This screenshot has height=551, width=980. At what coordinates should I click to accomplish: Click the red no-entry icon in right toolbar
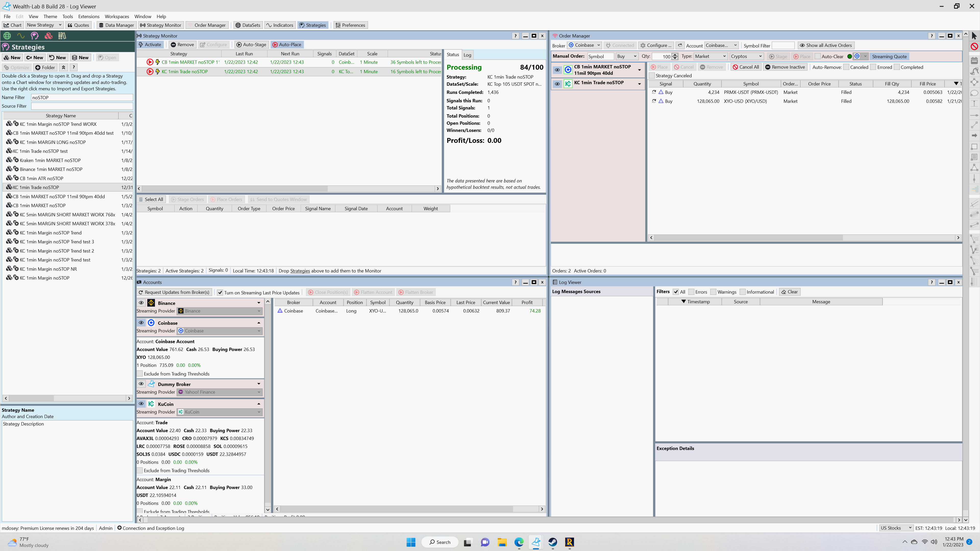pos(974,46)
